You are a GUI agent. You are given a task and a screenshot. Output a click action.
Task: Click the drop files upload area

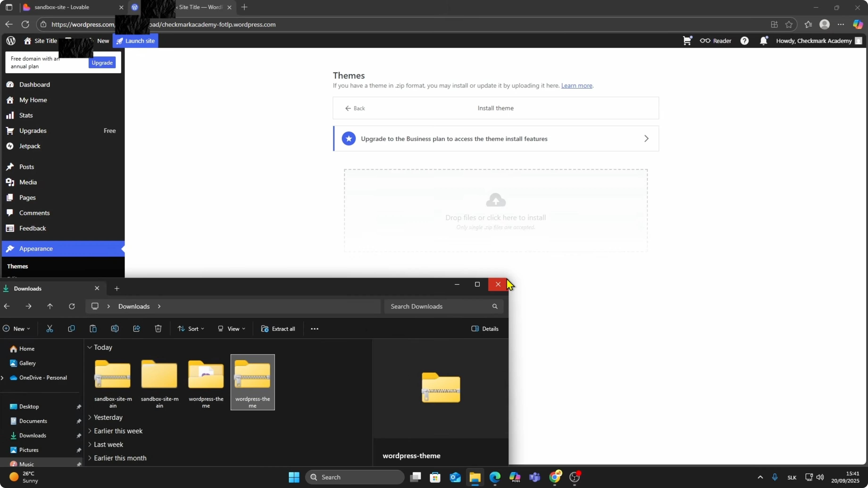(496, 211)
